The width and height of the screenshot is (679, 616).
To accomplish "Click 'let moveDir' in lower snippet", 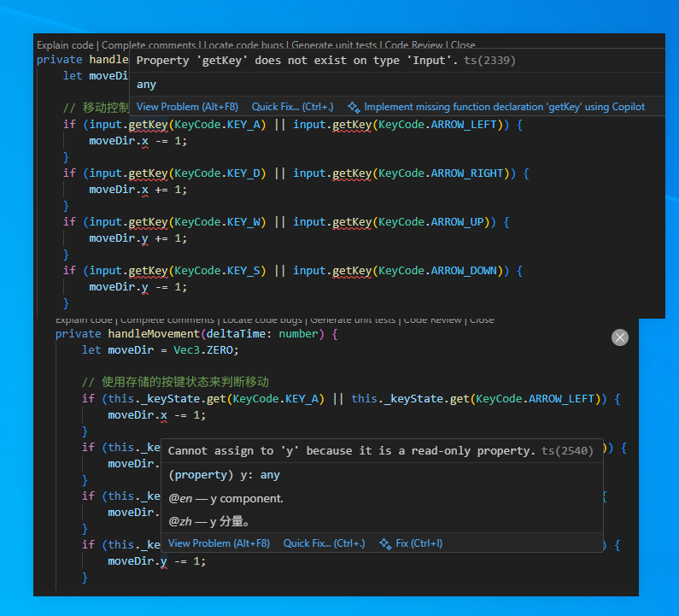I will [x=117, y=350].
